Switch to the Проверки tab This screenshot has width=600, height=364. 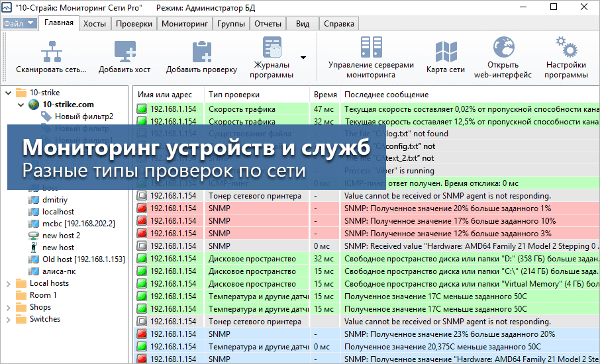pos(134,24)
